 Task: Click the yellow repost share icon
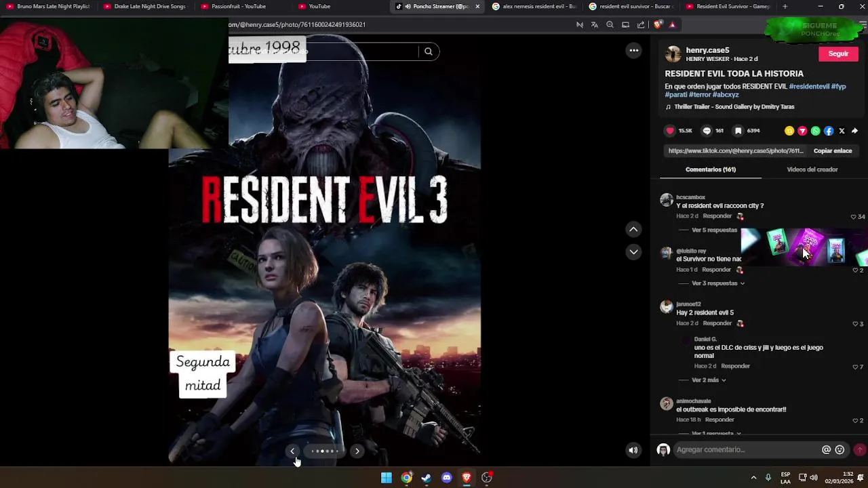click(x=789, y=131)
